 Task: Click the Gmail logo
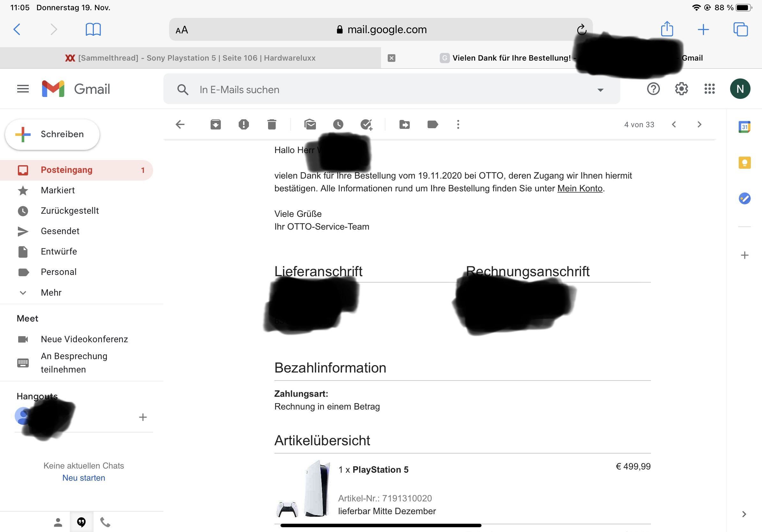[76, 89]
